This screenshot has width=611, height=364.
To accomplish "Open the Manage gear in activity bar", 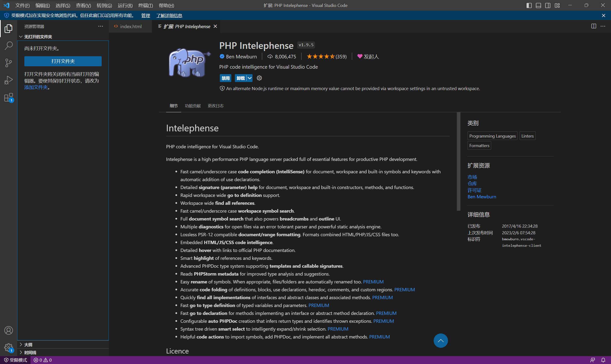I will tap(9, 347).
